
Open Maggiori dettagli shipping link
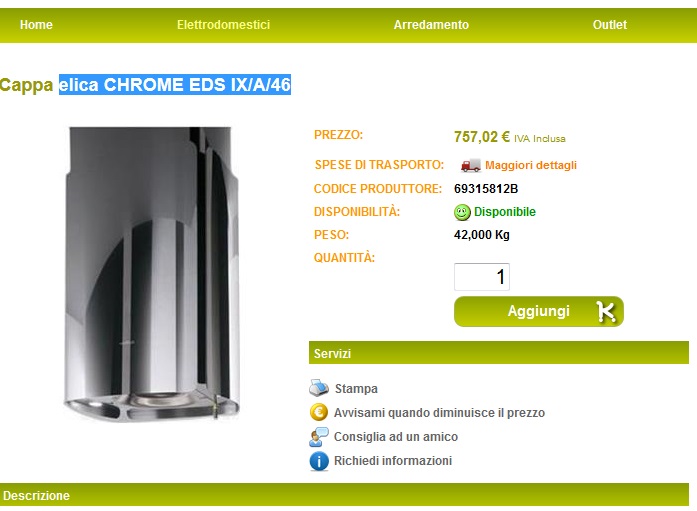(x=531, y=165)
